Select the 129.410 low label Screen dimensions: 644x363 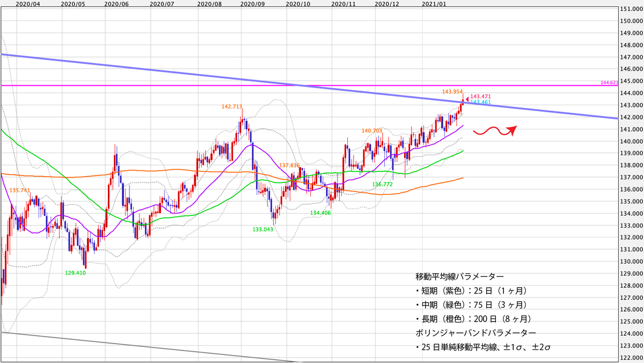(76, 273)
